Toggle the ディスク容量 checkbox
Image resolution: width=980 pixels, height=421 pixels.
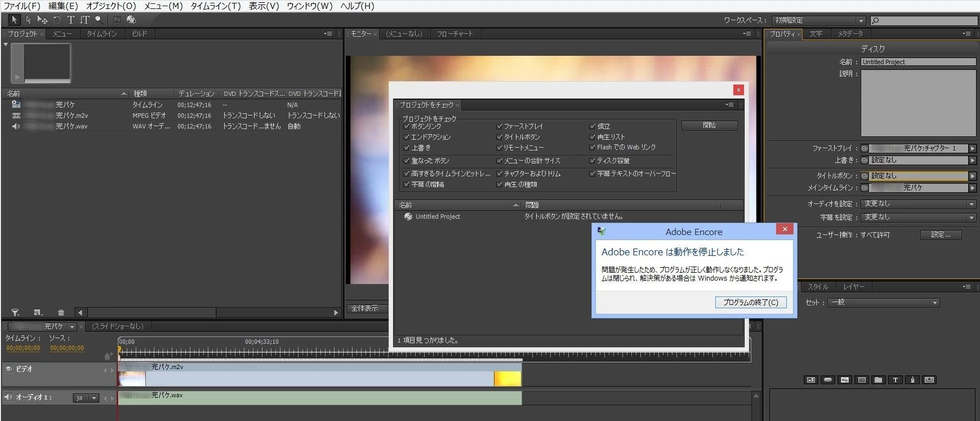pyautogui.click(x=592, y=161)
